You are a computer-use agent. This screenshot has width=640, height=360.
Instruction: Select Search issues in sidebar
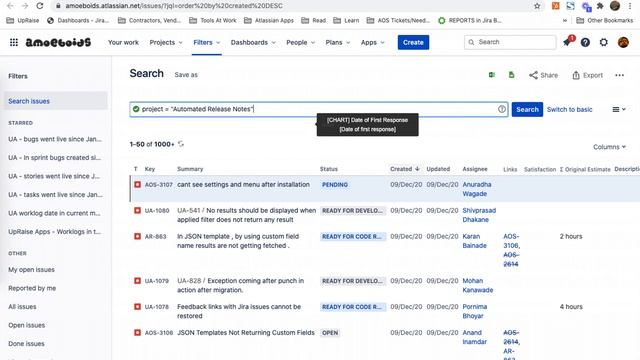click(x=56, y=101)
